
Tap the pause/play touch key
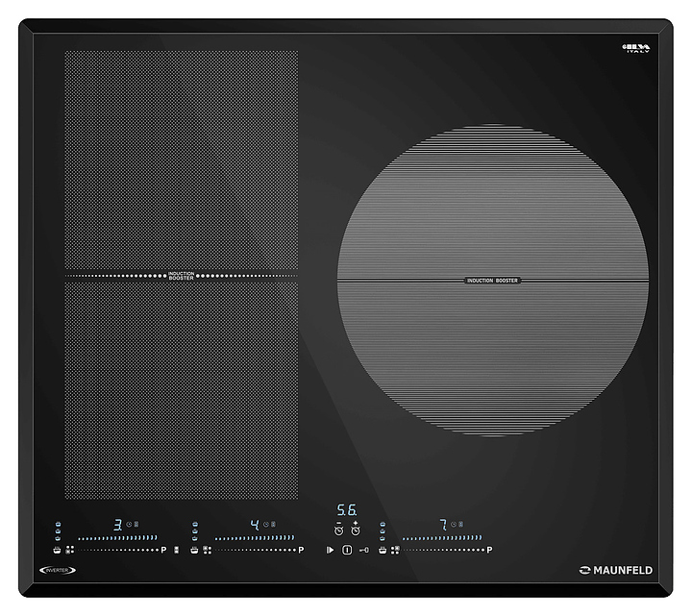coord(330,550)
